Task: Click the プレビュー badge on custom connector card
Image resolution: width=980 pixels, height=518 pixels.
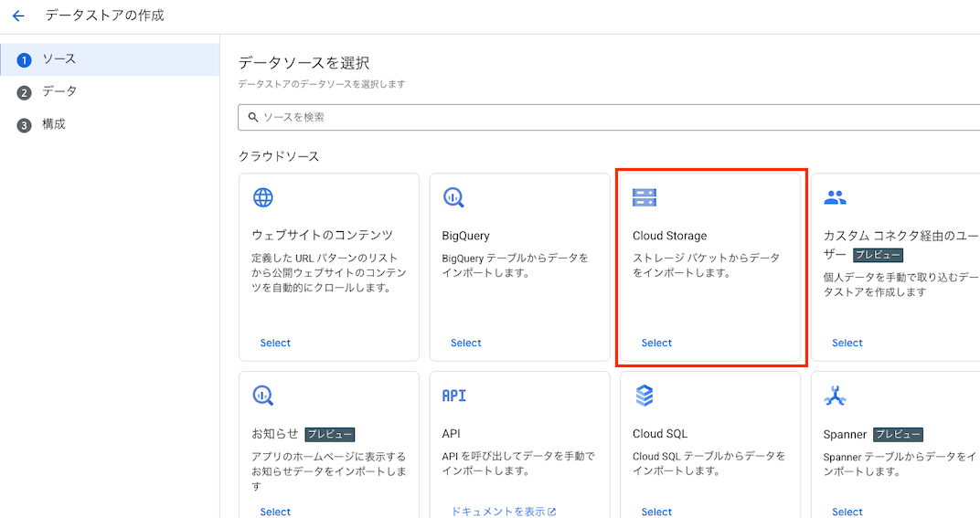Action: tap(878, 255)
